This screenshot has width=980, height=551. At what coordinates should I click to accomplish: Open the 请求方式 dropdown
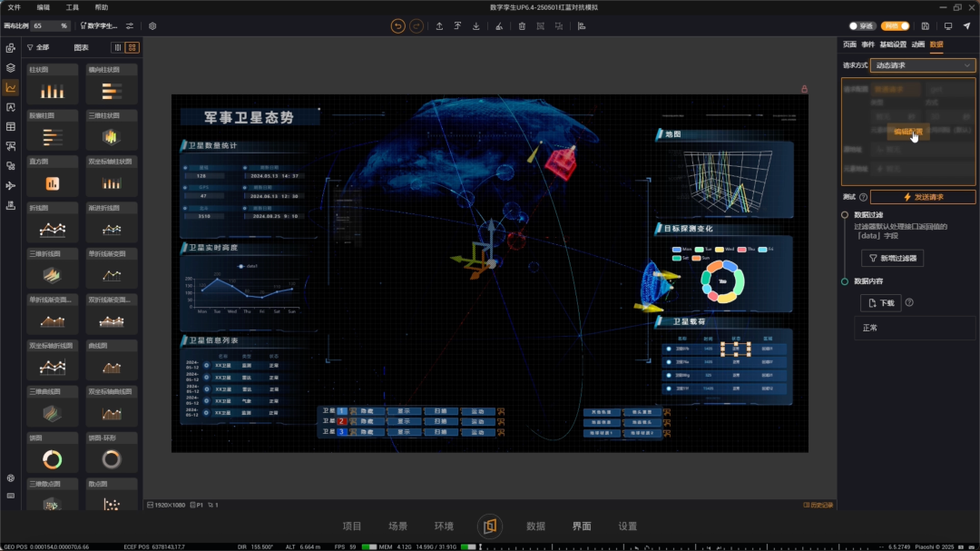(x=923, y=65)
